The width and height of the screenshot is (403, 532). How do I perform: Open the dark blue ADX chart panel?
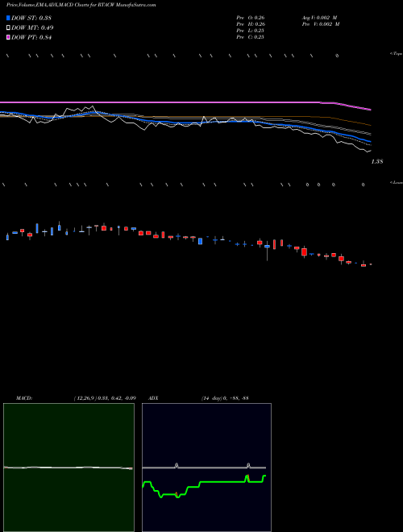pyautogui.click(x=206, y=468)
